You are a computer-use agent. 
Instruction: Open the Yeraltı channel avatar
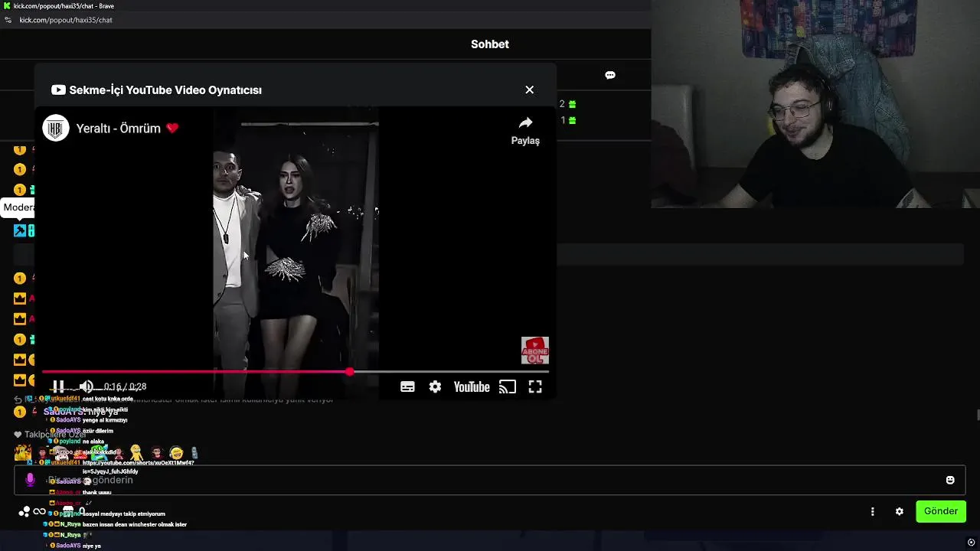tap(55, 129)
